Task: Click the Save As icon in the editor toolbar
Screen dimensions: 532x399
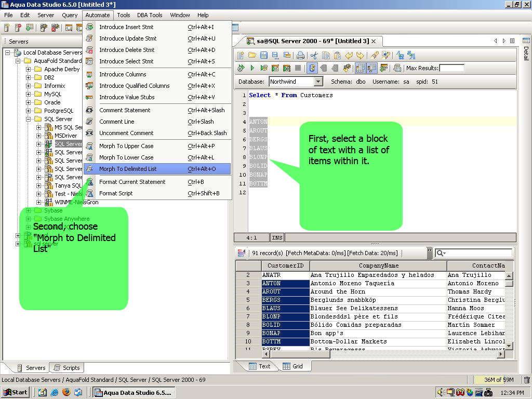Action: click(x=275, y=55)
